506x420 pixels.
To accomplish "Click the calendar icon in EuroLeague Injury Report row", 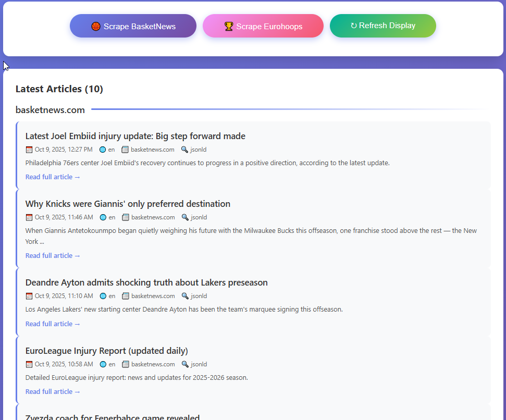I will (29, 364).
